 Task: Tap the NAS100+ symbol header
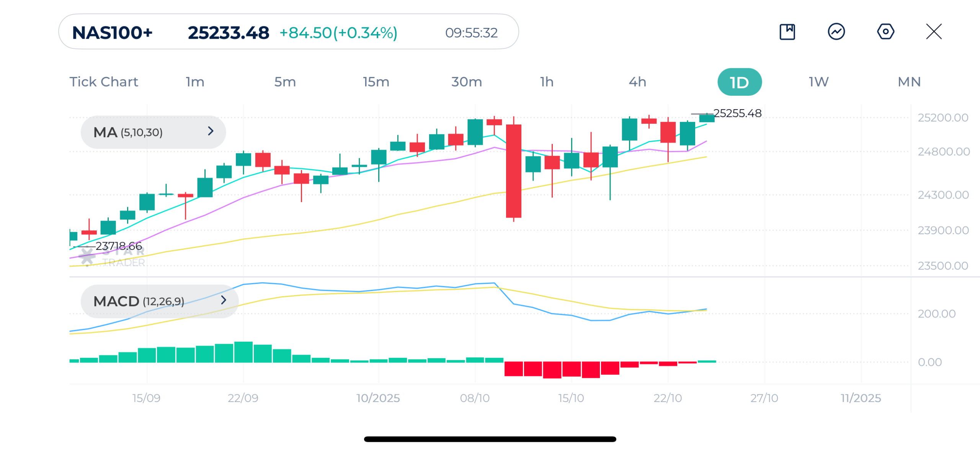(x=113, y=33)
